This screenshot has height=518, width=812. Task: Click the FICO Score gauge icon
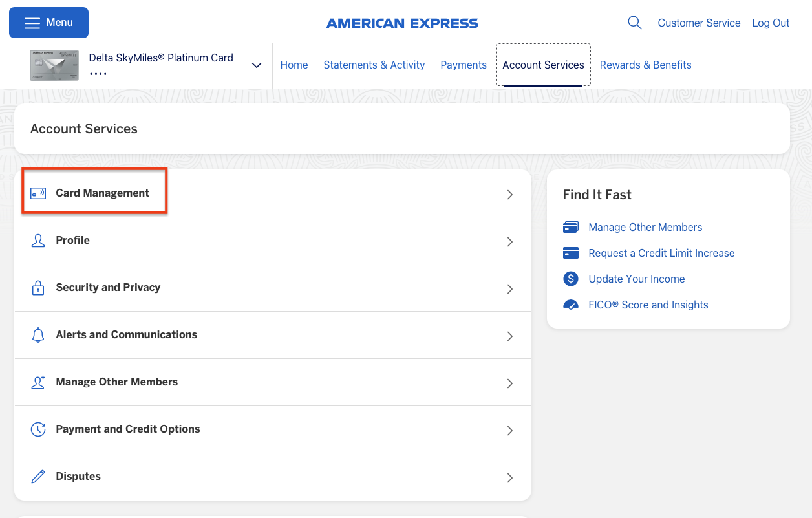point(570,305)
